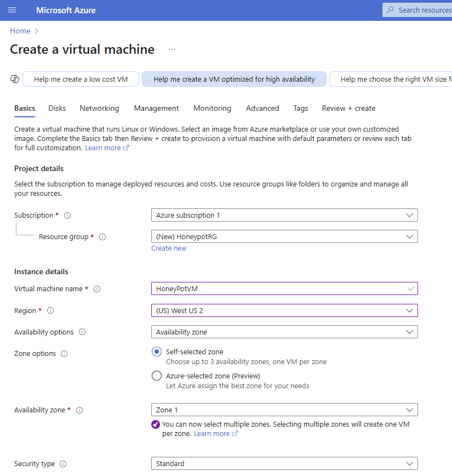This screenshot has width=452, height=476.
Task: Open the Security type dropdown
Action: point(284,463)
